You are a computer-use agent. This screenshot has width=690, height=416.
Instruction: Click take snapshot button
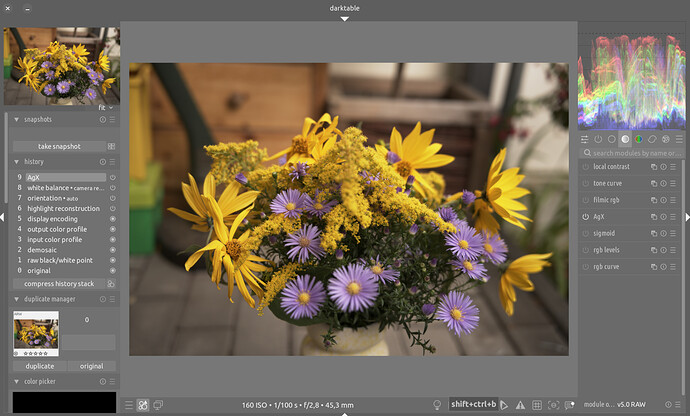[59, 146]
